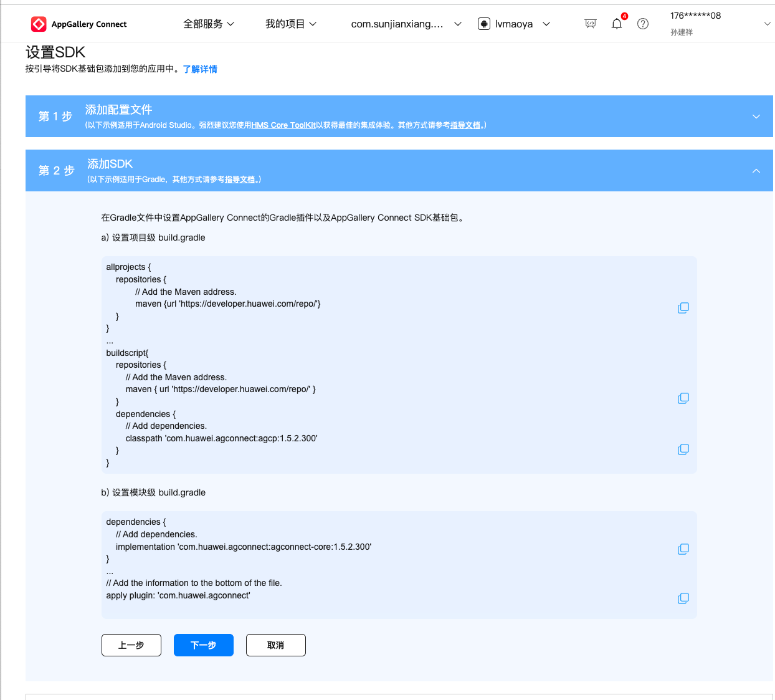Copy the buildscript Maven repository snippet

point(683,398)
